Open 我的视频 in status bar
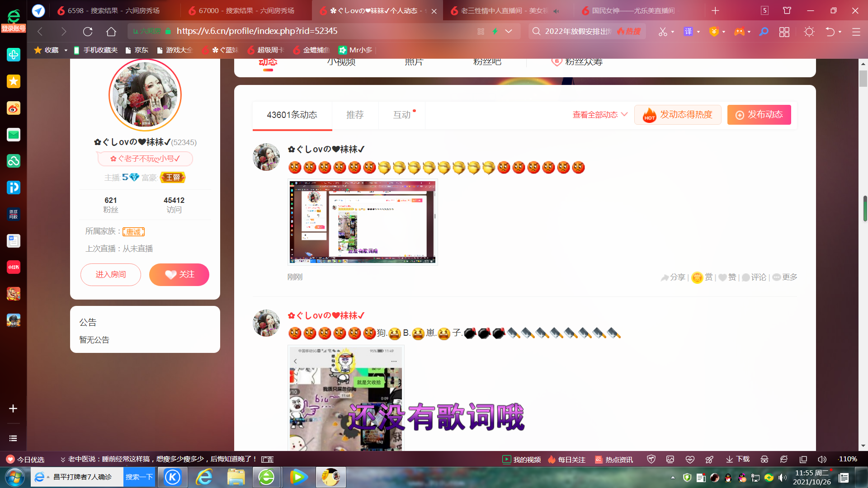868x488 pixels. [522, 460]
